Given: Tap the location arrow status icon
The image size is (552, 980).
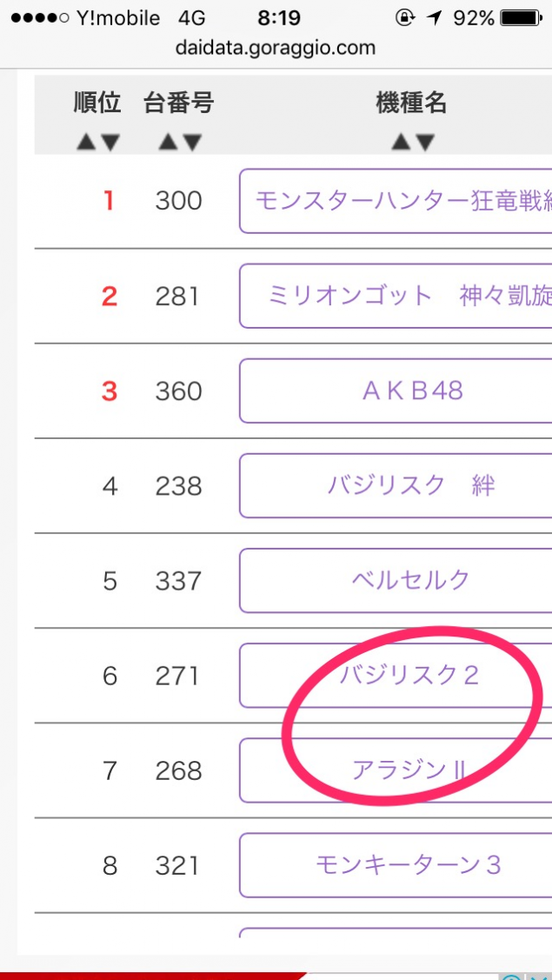Looking at the screenshot, I should point(435,19).
